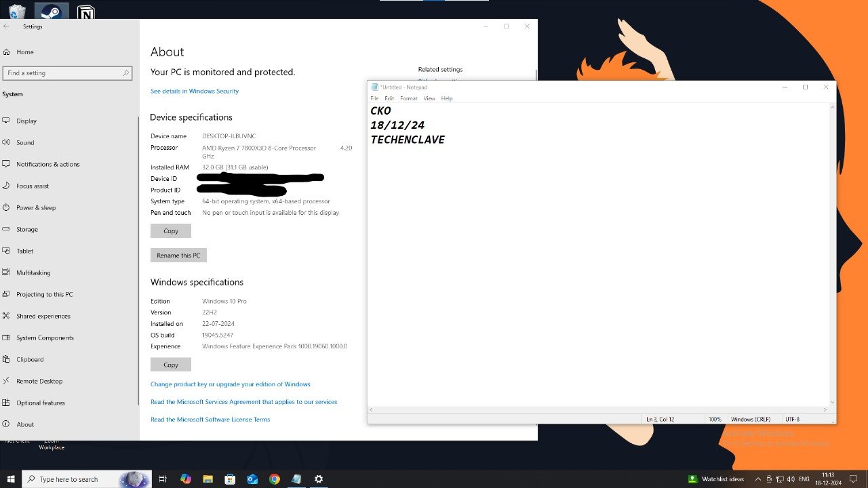Viewport: 868px width, 488px height.
Task: Open Google Chrome from taskbar
Action: tap(274, 479)
